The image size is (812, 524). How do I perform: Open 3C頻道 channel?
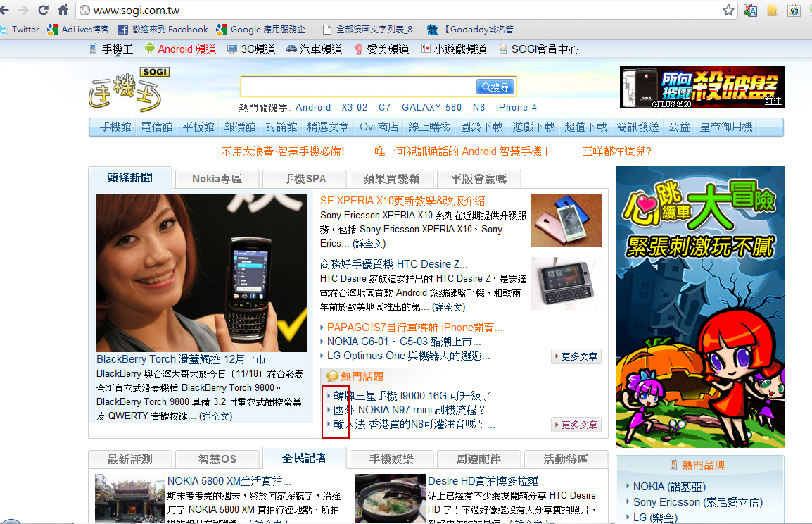[x=252, y=49]
